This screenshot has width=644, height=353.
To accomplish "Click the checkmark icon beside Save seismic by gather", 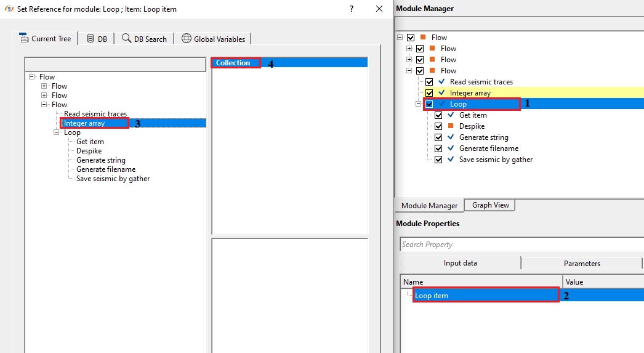I will click(451, 160).
